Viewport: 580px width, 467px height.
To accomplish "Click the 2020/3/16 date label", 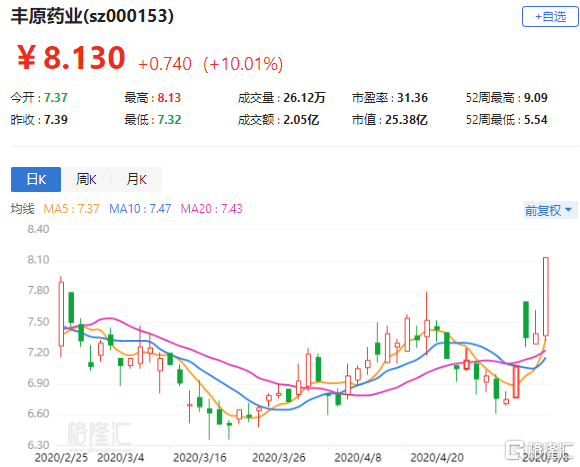I will tap(200, 458).
